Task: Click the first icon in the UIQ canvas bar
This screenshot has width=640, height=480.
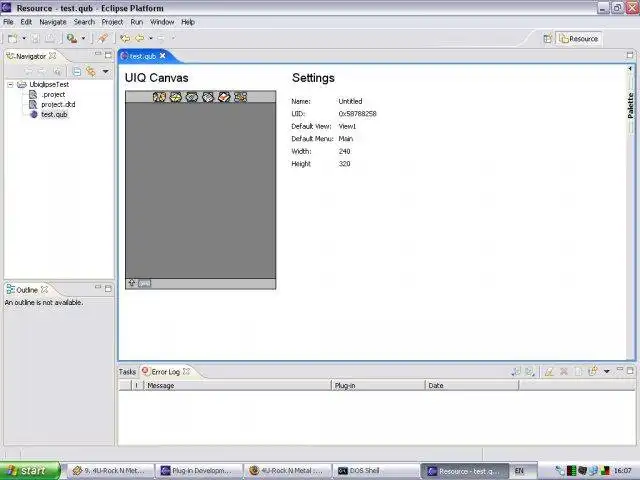Action: point(159,97)
